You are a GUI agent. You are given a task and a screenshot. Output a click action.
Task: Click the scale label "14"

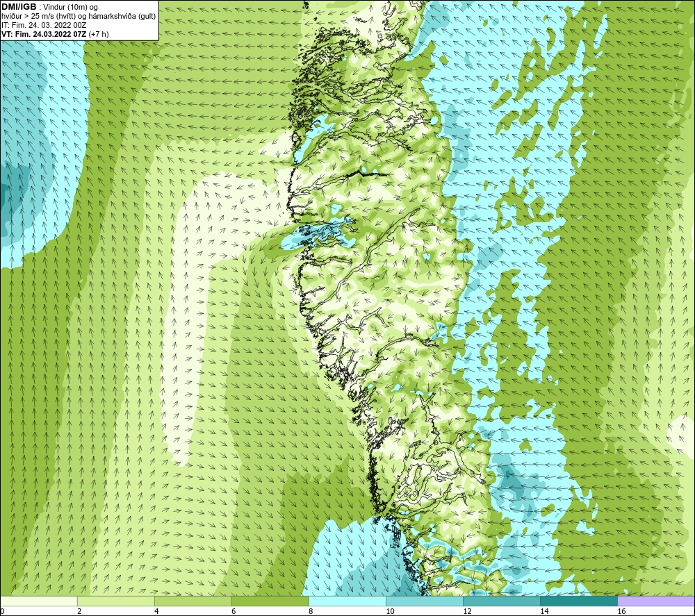[544, 612]
